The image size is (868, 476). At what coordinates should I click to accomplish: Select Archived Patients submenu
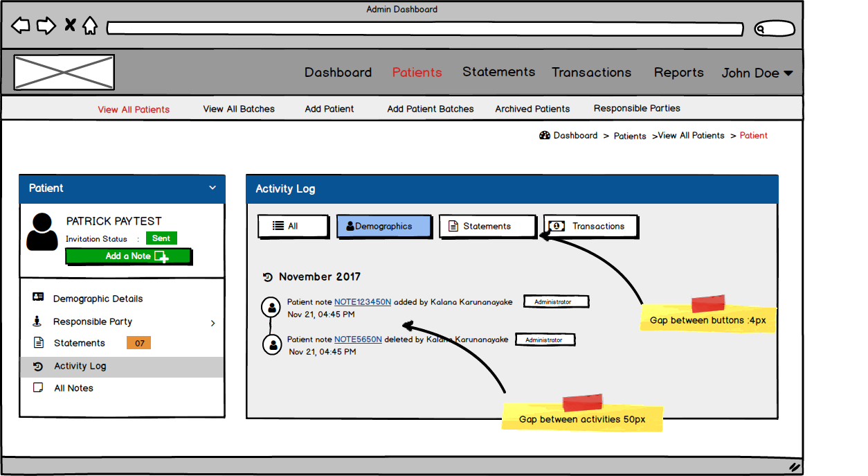click(532, 109)
